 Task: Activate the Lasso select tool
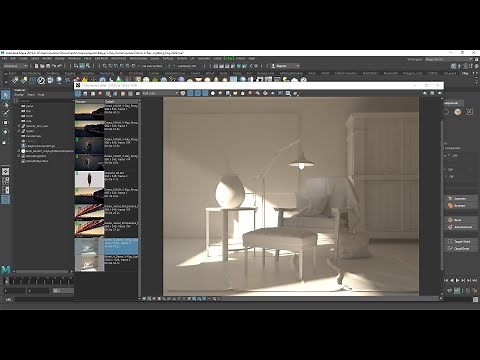(5, 105)
